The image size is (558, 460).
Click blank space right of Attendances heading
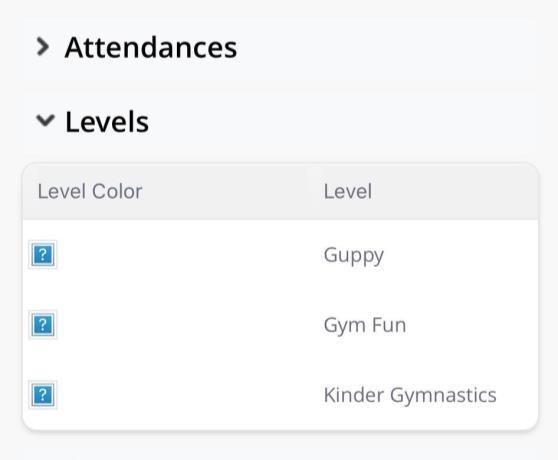coord(386,47)
